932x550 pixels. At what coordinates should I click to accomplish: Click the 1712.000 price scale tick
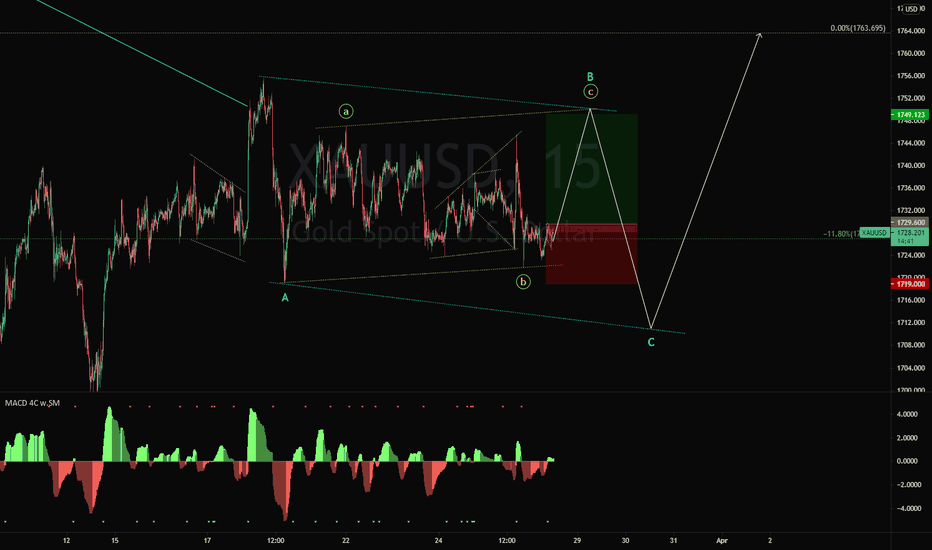(x=911, y=323)
